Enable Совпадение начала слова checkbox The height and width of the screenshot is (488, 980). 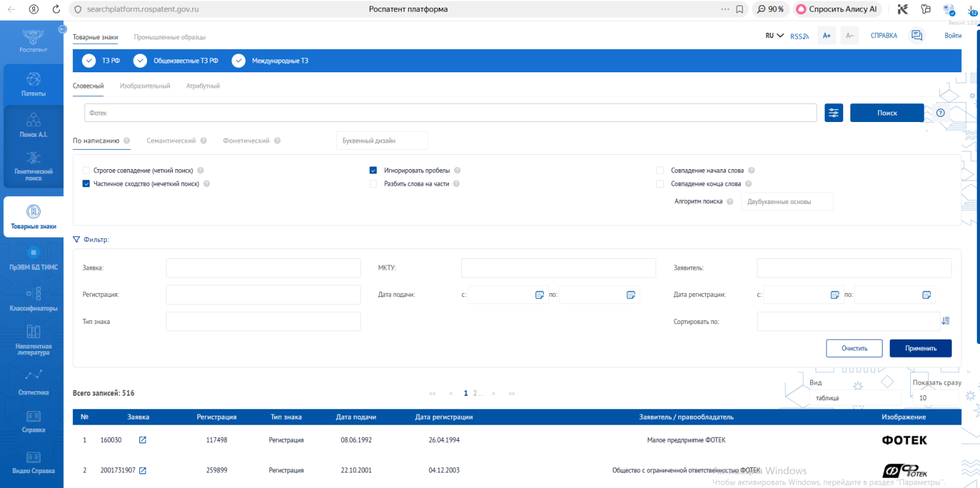659,170
